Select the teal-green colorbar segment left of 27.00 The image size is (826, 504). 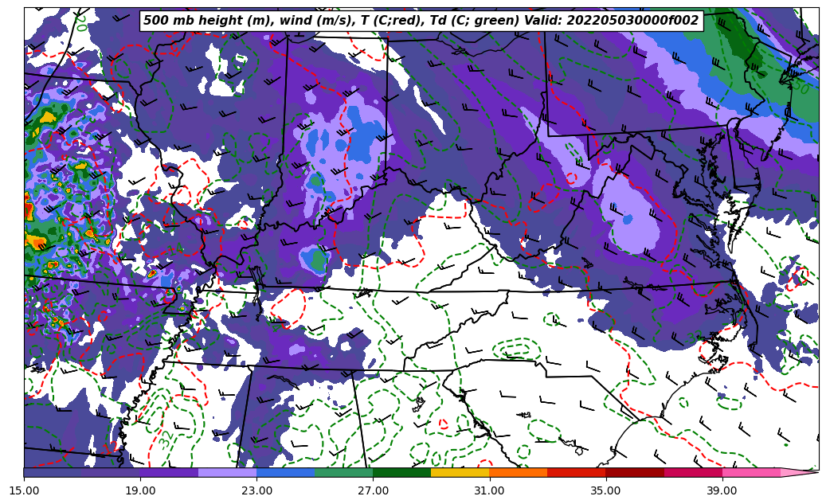344,472
